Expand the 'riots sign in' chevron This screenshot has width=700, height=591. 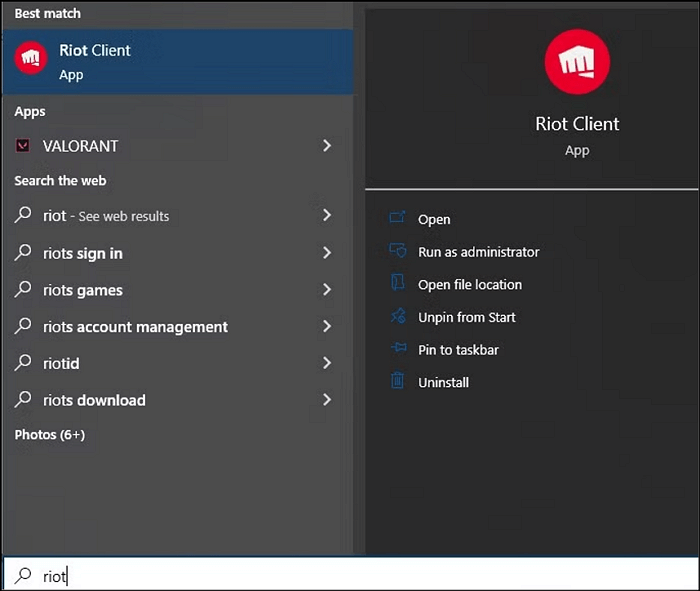pos(327,253)
